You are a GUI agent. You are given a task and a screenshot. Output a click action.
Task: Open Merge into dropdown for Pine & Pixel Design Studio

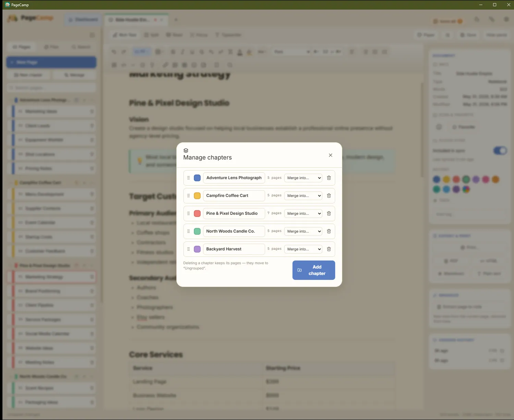303,213
